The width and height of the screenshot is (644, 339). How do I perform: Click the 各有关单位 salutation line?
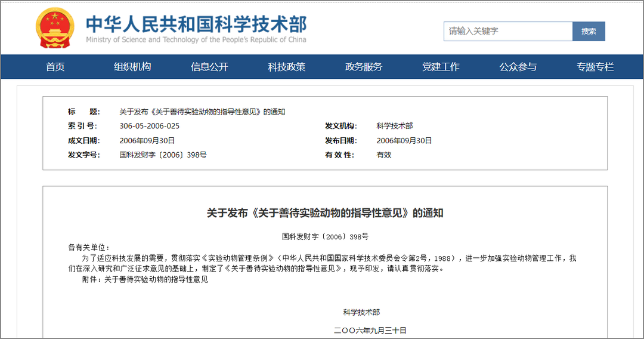coord(89,247)
